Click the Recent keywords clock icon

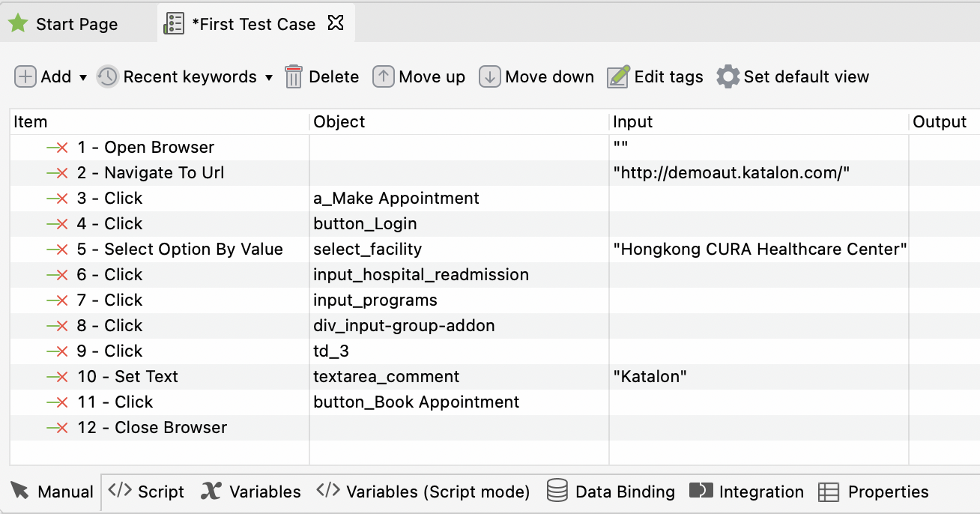pos(108,76)
